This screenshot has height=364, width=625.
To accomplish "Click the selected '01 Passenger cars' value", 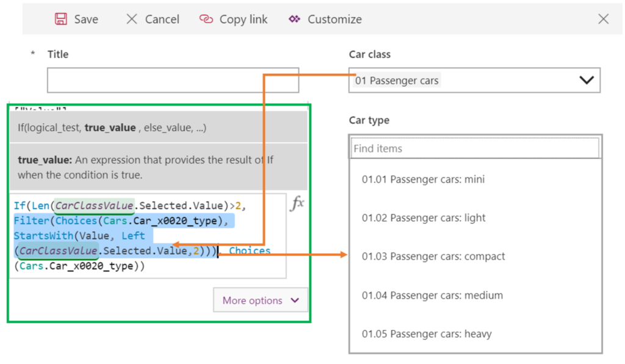I will coord(397,80).
